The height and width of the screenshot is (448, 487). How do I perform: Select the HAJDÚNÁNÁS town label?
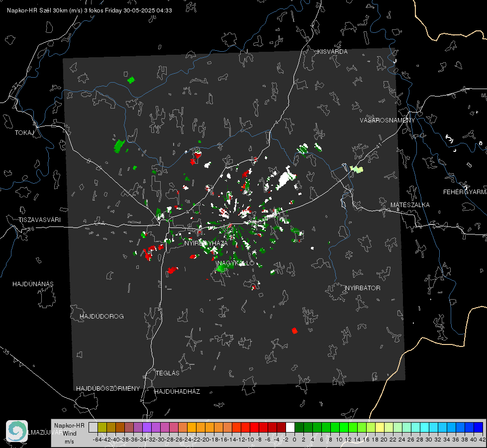tap(33, 284)
